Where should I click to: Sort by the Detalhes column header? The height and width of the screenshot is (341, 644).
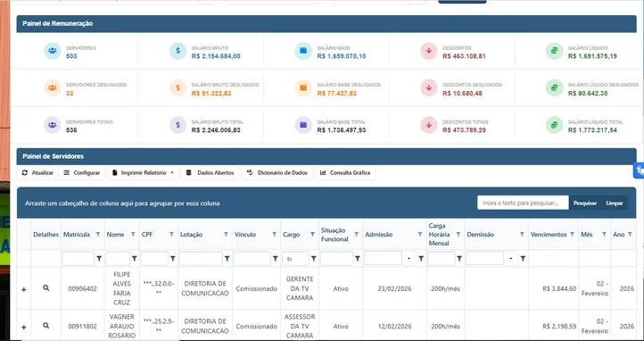[46, 235]
